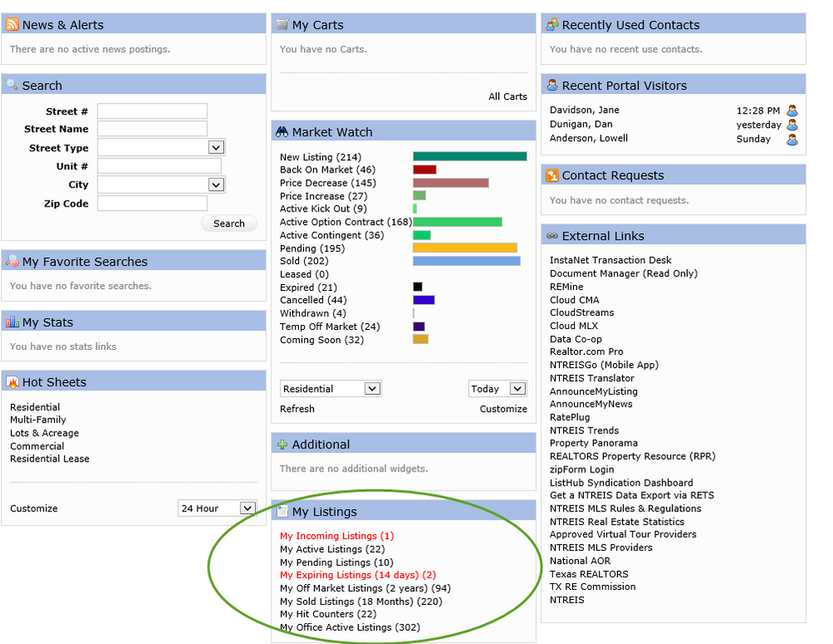Click the magnifier icon on the Search panel
The width and height of the screenshot is (833, 644).
[12, 84]
